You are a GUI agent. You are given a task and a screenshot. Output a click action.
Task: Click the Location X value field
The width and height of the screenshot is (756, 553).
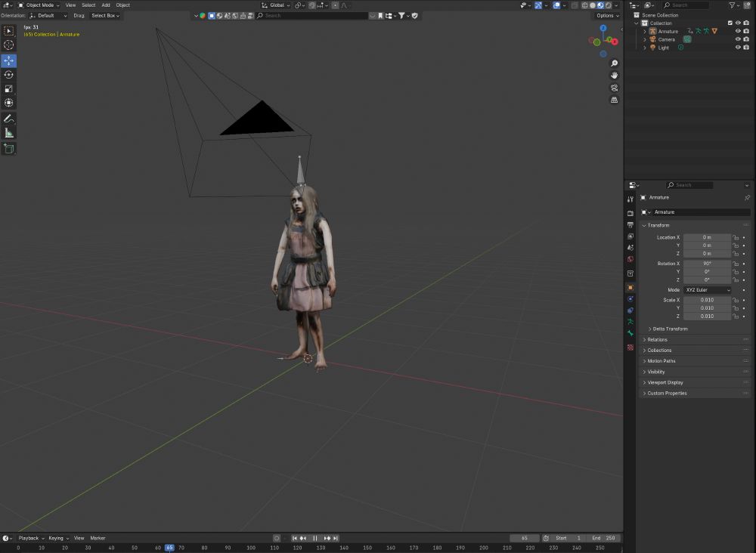point(707,237)
